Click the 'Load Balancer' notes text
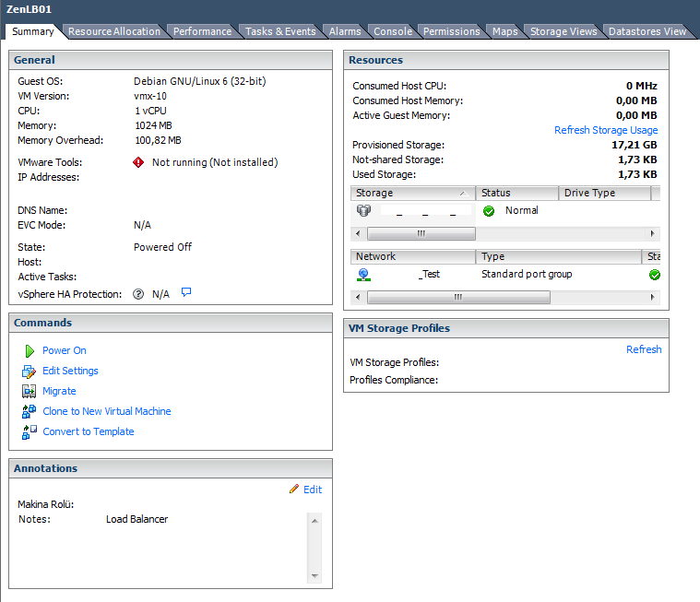 click(x=137, y=519)
